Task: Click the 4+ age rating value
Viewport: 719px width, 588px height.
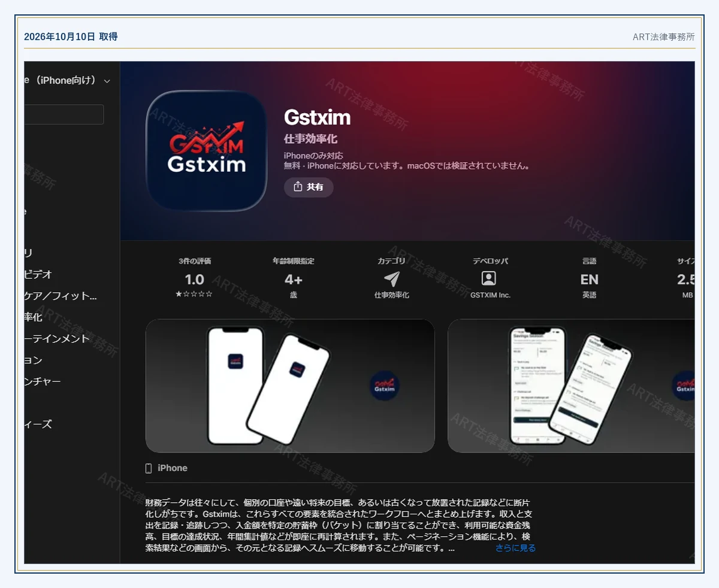Action: point(294,280)
